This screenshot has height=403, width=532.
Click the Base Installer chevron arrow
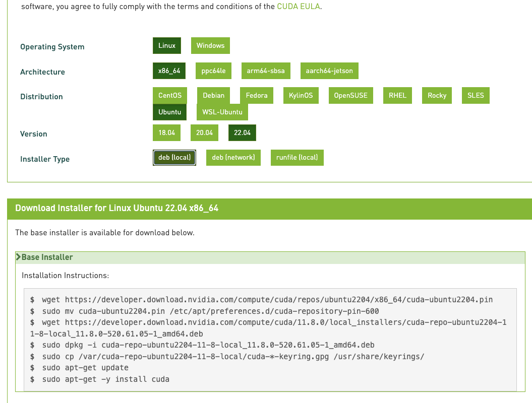pos(18,257)
